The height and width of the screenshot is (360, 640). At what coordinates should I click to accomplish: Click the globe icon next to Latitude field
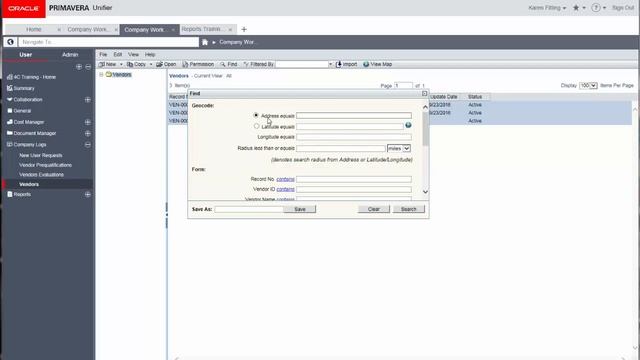click(x=408, y=125)
